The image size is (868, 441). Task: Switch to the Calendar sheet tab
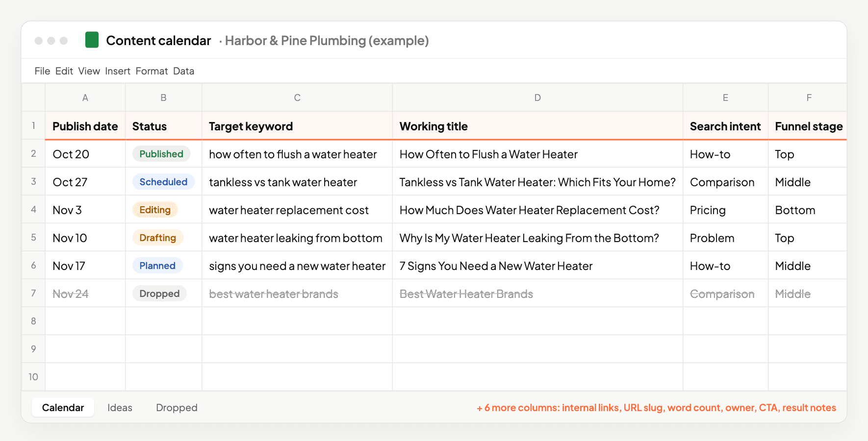[63, 408]
